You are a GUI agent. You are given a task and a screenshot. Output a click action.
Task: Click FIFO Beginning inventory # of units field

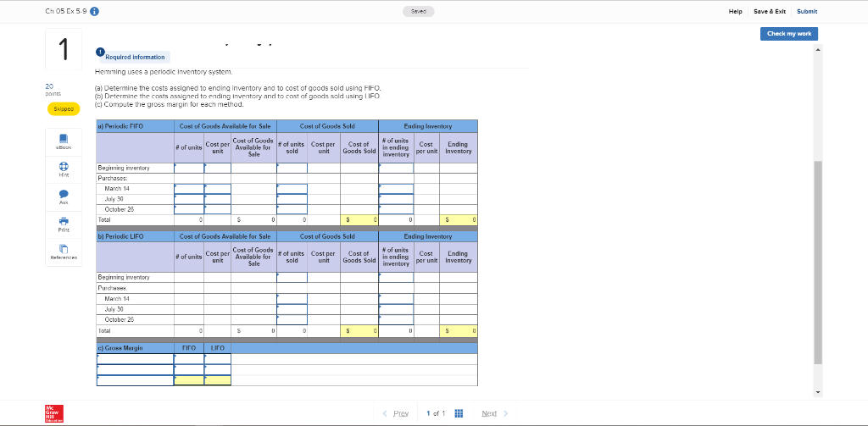(x=189, y=168)
